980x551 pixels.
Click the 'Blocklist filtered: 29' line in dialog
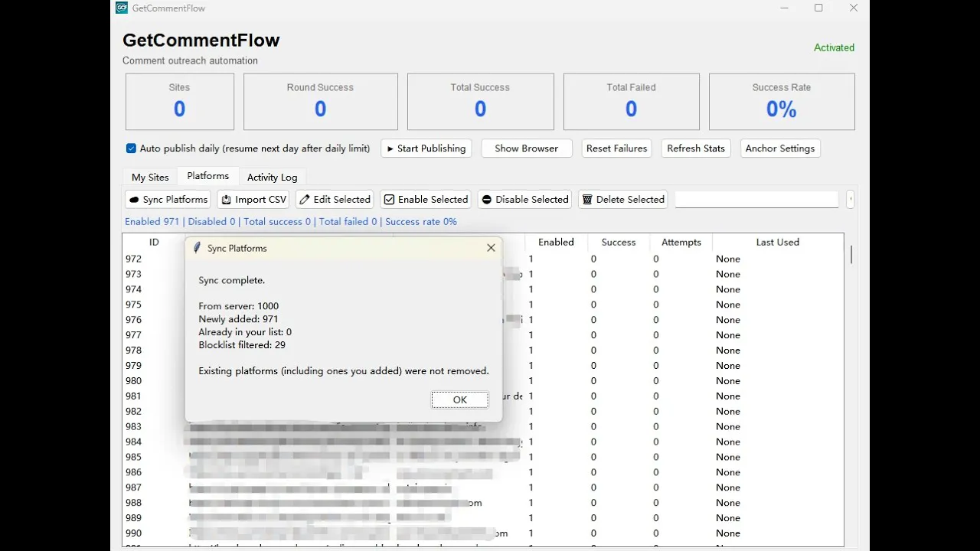(242, 345)
